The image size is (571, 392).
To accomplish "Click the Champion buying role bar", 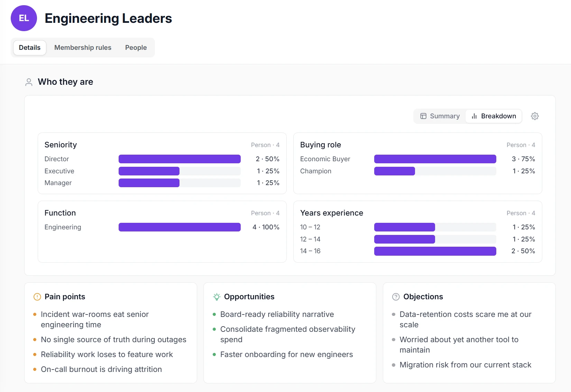I will pos(435,171).
